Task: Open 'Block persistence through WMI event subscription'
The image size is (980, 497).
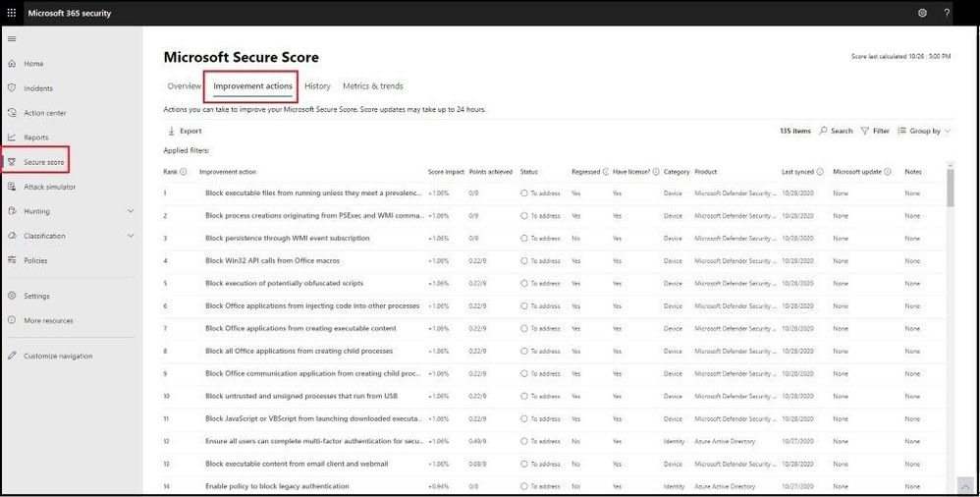Action: (288, 238)
